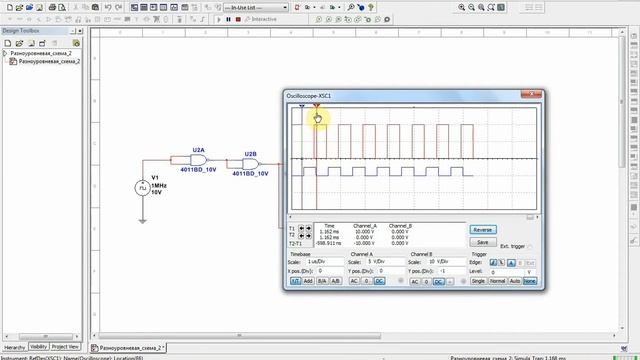Screen dimensions: 640x360
Task: Set trigger mode to Normal
Action: tap(497, 281)
